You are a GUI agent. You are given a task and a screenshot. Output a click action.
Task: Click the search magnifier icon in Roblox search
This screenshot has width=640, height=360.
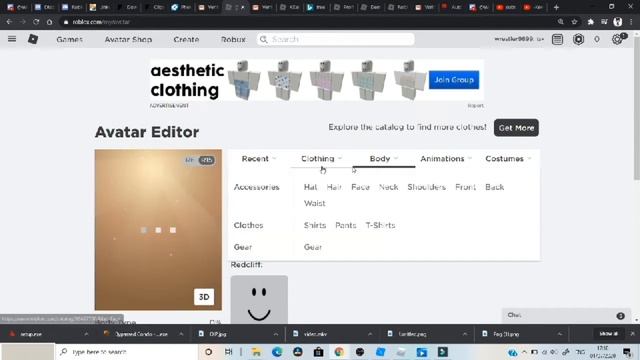[264, 39]
